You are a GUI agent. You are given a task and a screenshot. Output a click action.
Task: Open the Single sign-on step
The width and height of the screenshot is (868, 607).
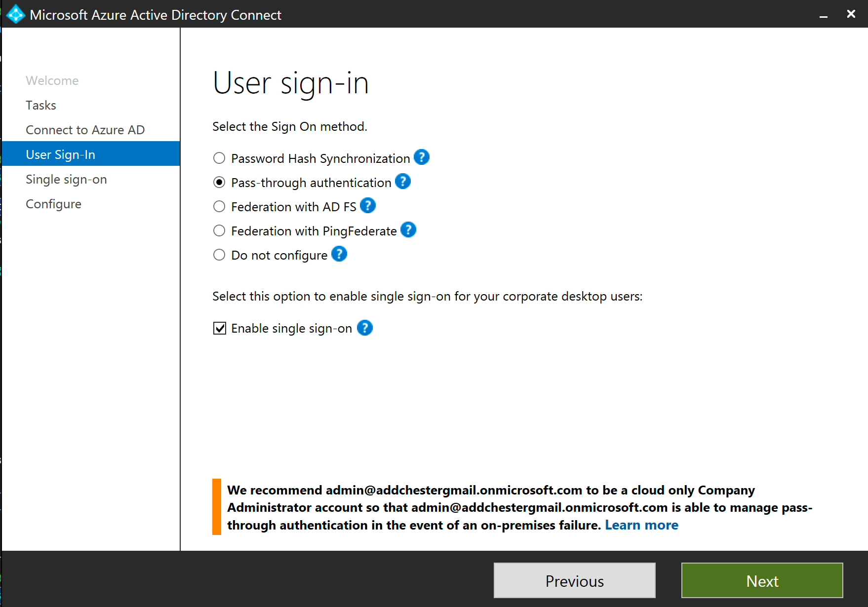coord(66,179)
